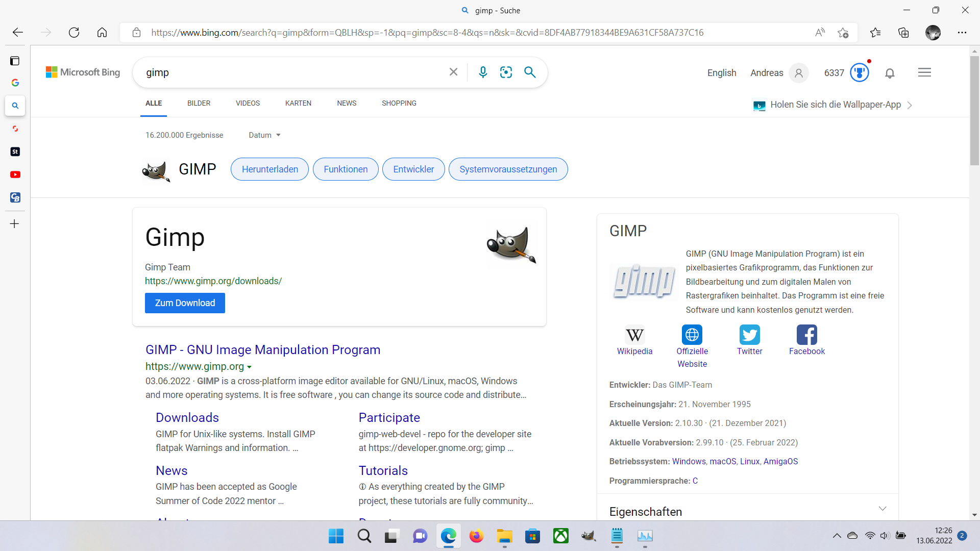The height and width of the screenshot is (551, 980).
Task: Open Microsoft Rewards medal icon
Action: (x=859, y=72)
